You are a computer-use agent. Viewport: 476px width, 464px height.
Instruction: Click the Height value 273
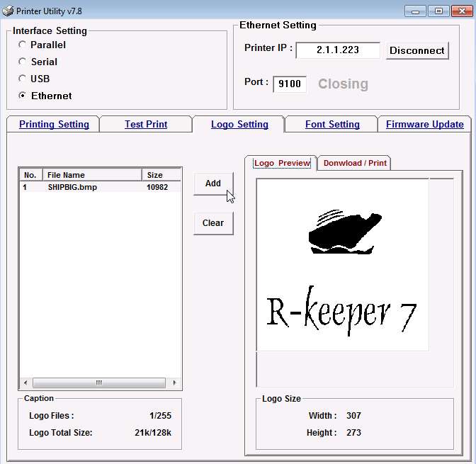[353, 432]
